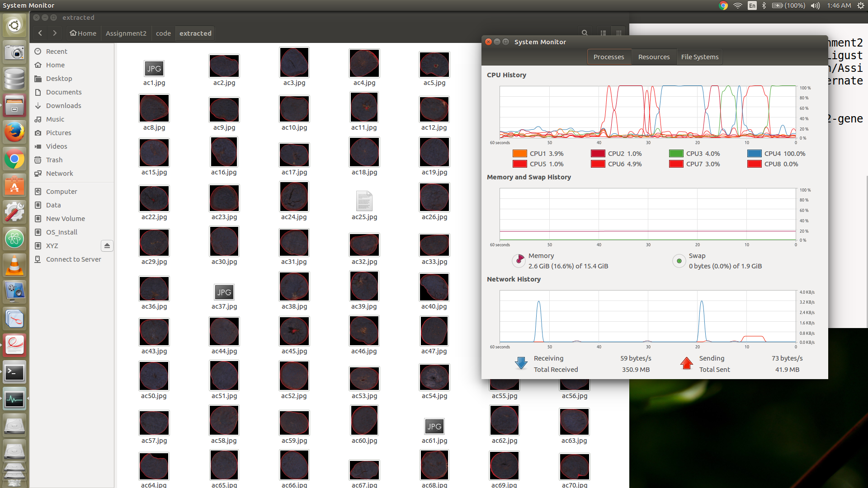Select the Trash sidebar entry
This screenshot has width=868, height=488.
pyautogui.click(x=54, y=160)
